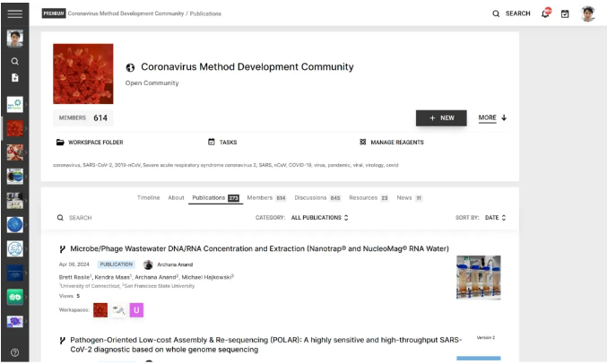This screenshot has width=607, height=364.
Task: Switch to the Timeline tab
Action: [x=148, y=197]
